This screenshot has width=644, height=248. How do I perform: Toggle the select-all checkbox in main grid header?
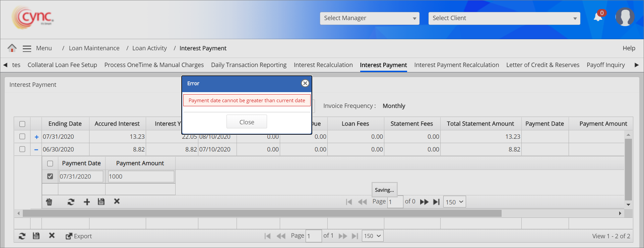point(22,124)
